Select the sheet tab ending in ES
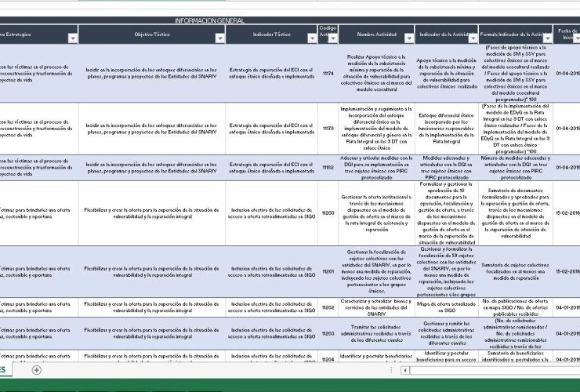 click(5, 370)
